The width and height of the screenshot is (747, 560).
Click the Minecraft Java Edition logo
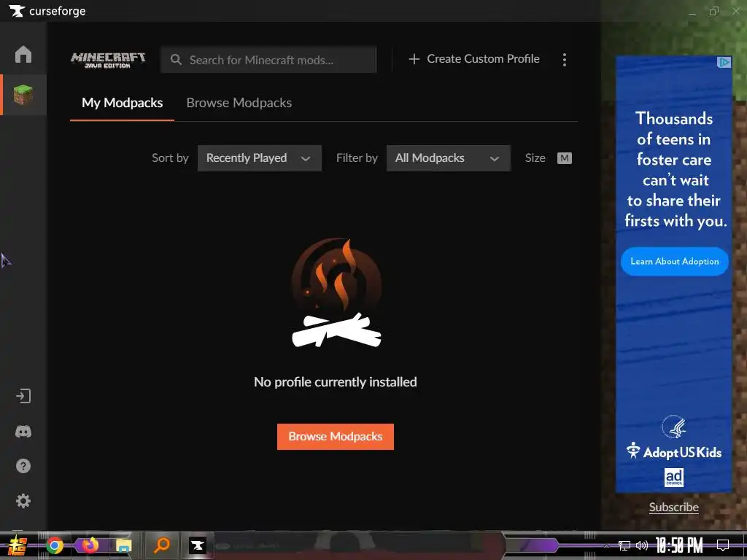click(x=108, y=60)
